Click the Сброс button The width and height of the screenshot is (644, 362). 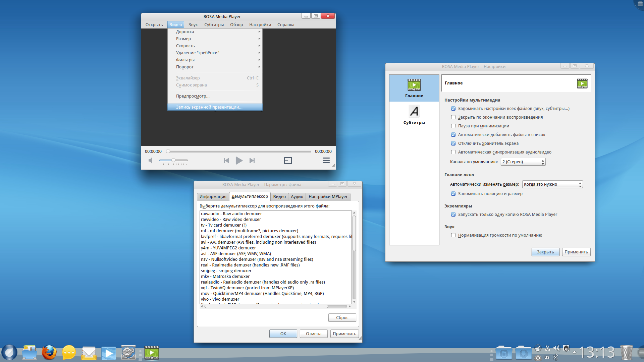pyautogui.click(x=342, y=318)
